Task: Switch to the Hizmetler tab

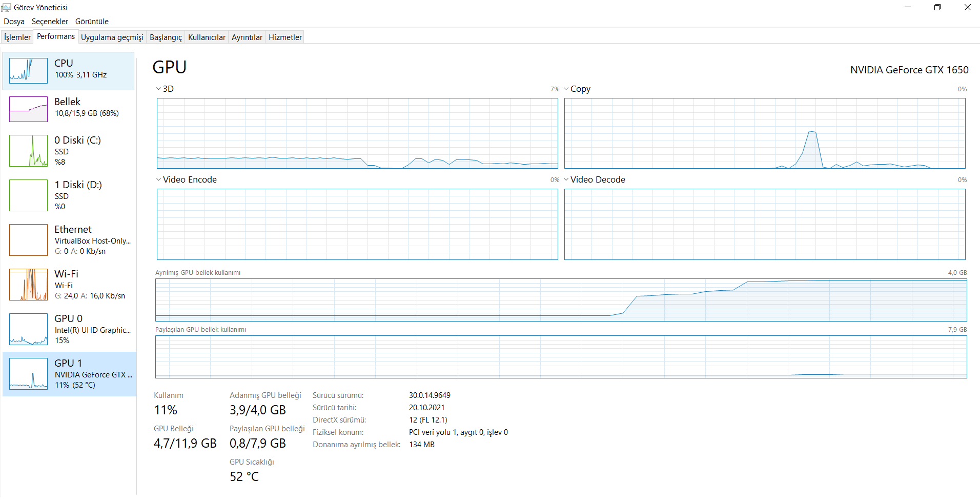Action: (285, 37)
